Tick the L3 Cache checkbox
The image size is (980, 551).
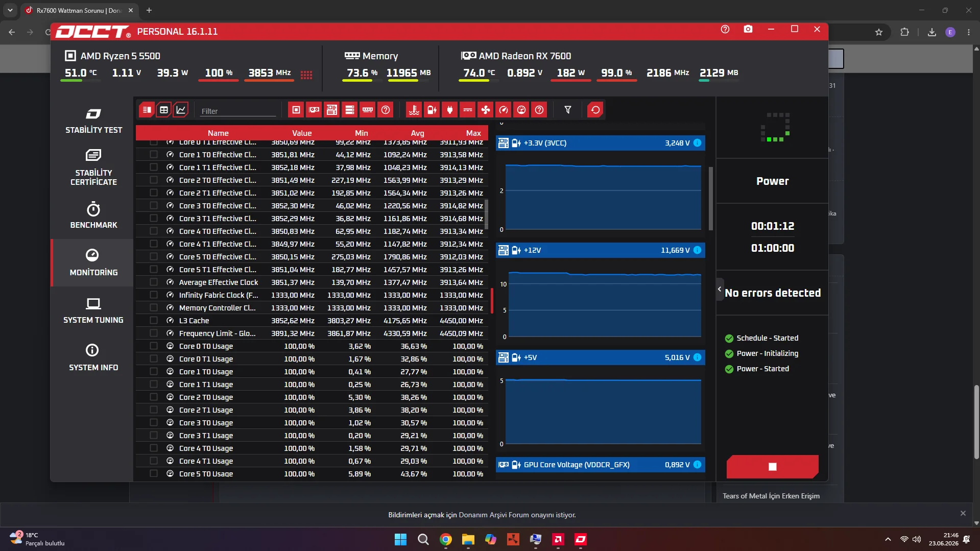154,320
